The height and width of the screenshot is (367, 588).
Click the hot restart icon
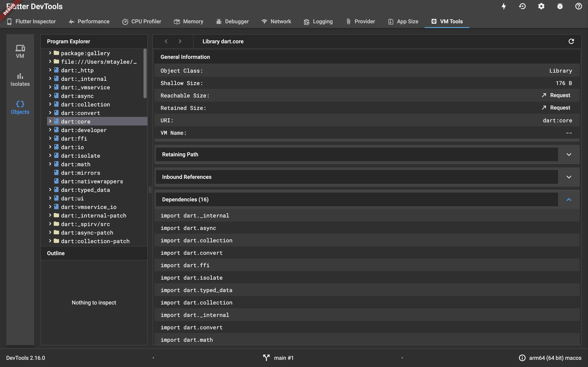point(522,6)
